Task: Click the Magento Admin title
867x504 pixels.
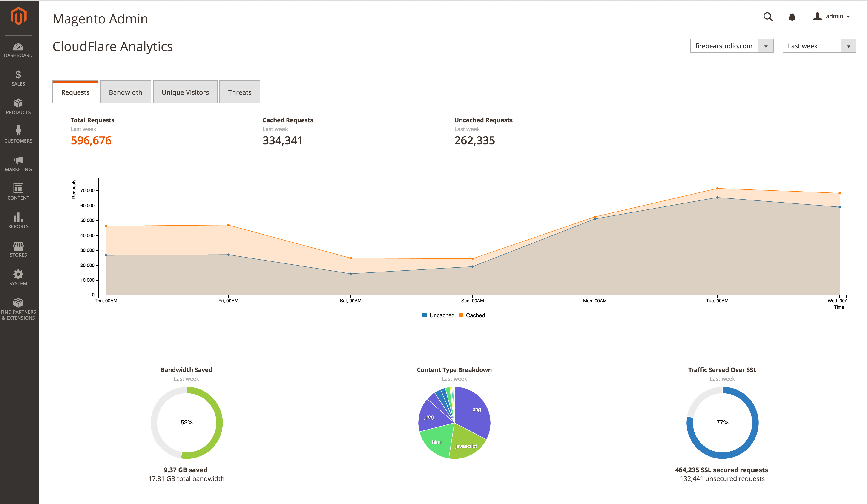Action: pyautogui.click(x=100, y=19)
